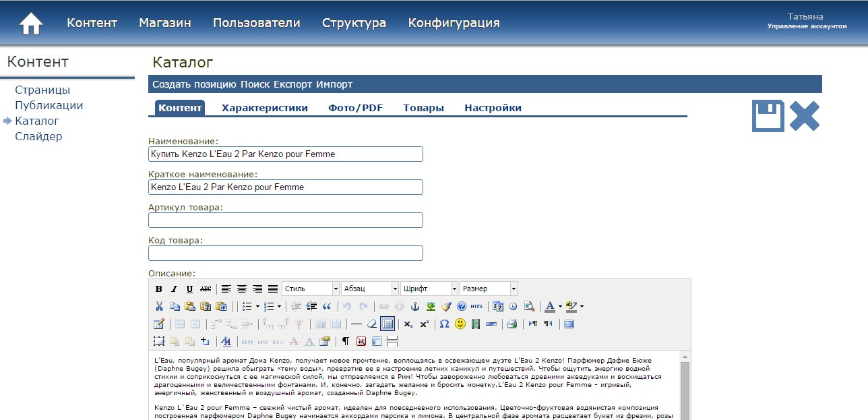868x420 pixels.
Task: Apply the current text color
Action: click(549, 306)
